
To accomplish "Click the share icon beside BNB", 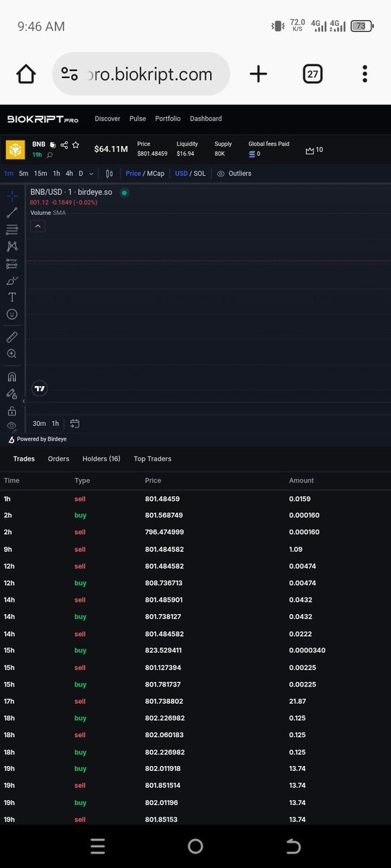I will (64, 145).
